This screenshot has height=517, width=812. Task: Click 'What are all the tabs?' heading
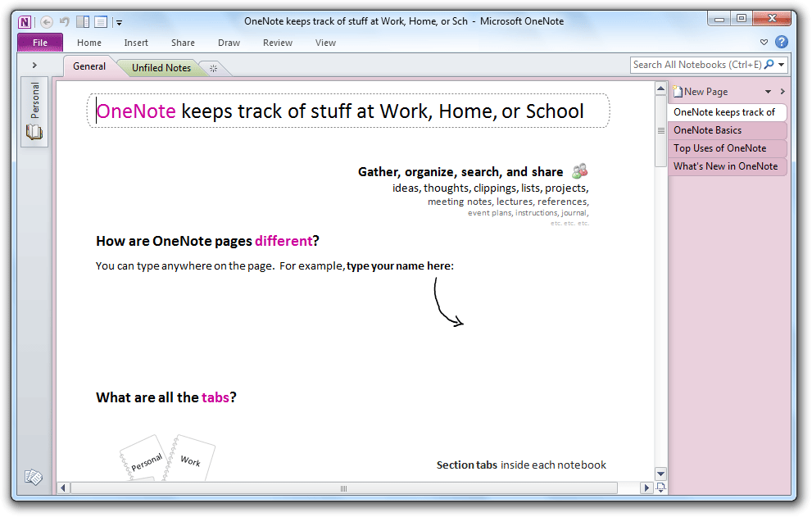pyautogui.click(x=166, y=397)
